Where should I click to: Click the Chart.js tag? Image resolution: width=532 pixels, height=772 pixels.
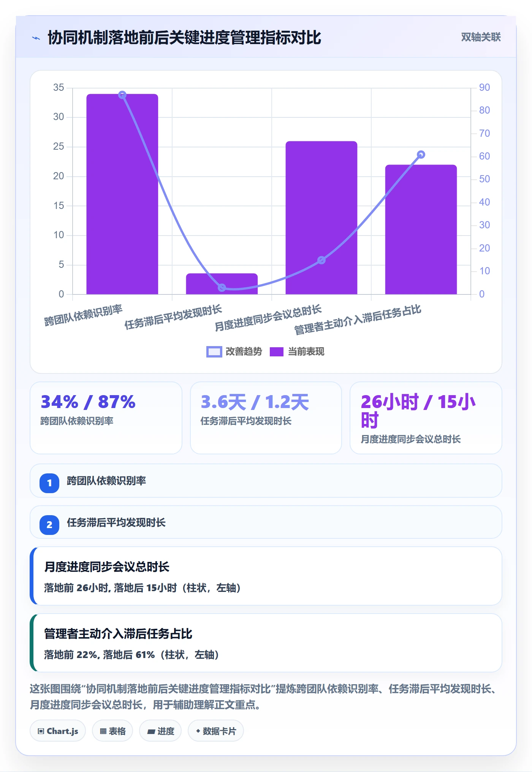(x=58, y=731)
